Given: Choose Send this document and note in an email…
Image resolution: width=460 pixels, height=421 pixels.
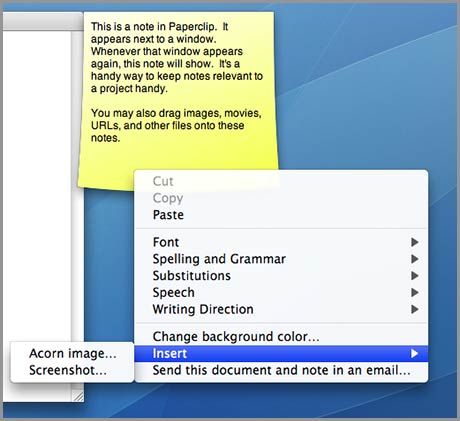Looking at the screenshot, I should [x=281, y=370].
